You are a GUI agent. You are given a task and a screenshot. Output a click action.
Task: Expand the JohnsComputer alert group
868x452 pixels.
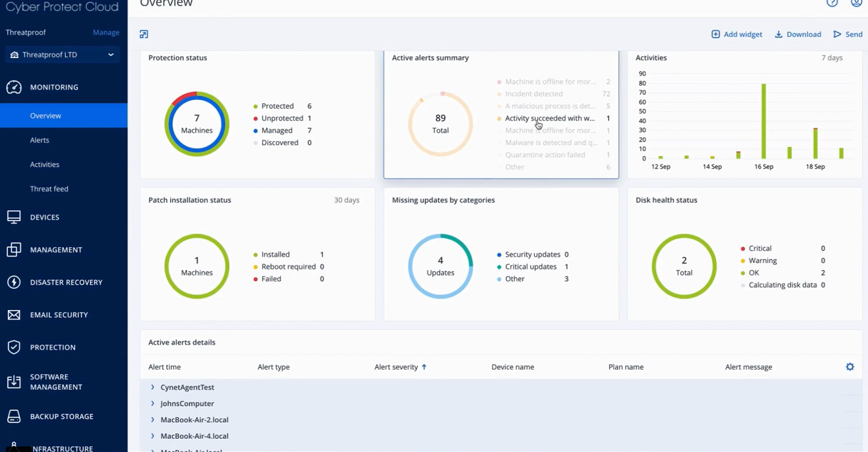153,404
